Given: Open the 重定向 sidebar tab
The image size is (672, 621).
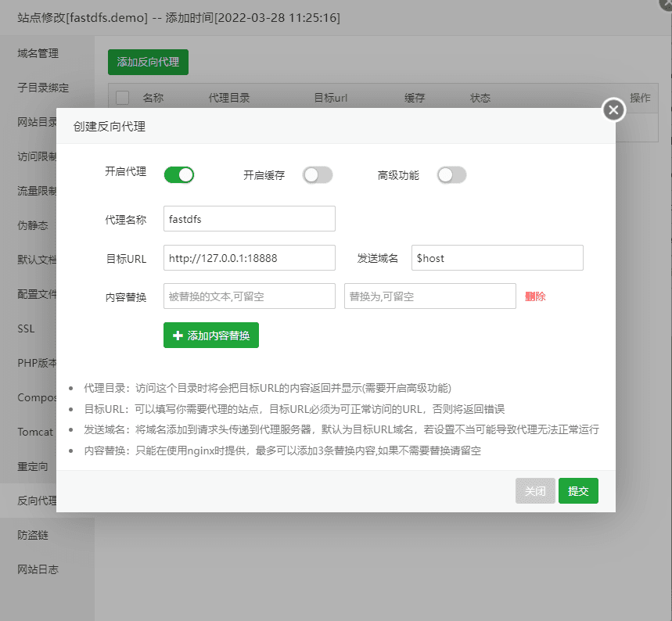Looking at the screenshot, I should [x=28, y=466].
